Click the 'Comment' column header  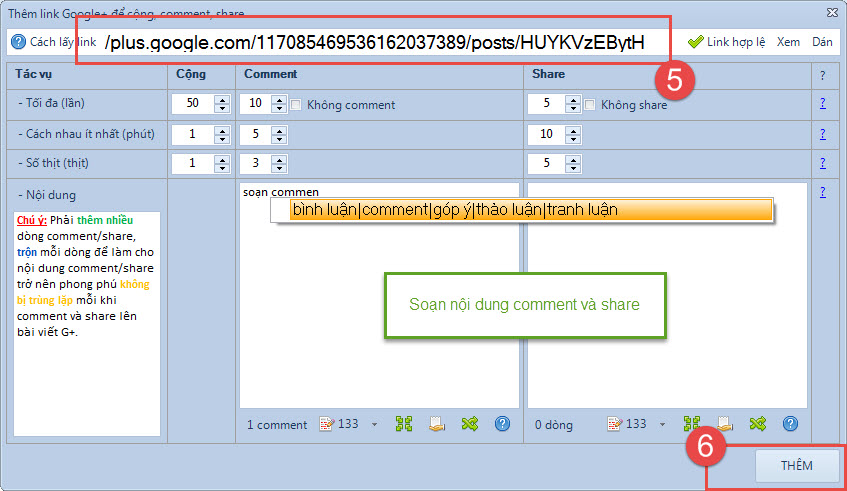(270, 74)
